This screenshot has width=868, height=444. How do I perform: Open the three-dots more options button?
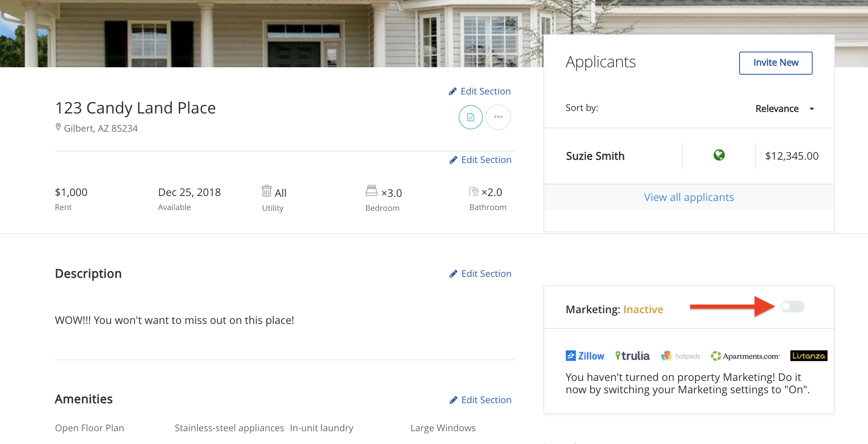(498, 118)
